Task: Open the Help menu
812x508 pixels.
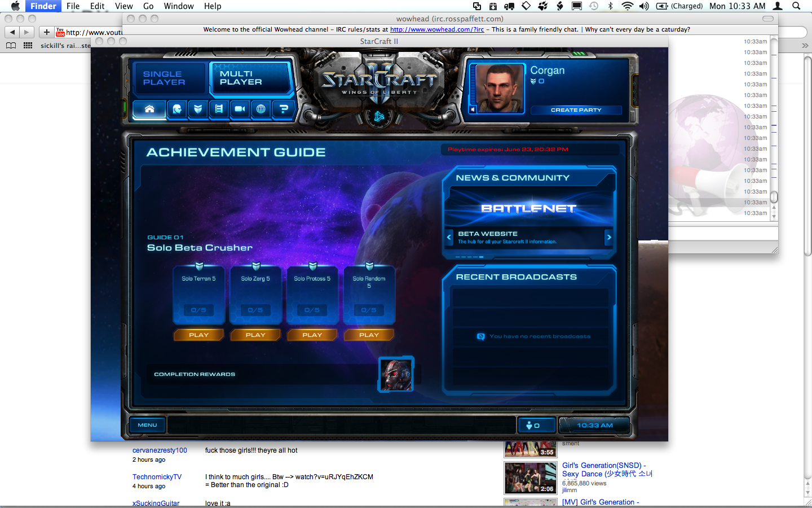Action: pyautogui.click(x=213, y=6)
